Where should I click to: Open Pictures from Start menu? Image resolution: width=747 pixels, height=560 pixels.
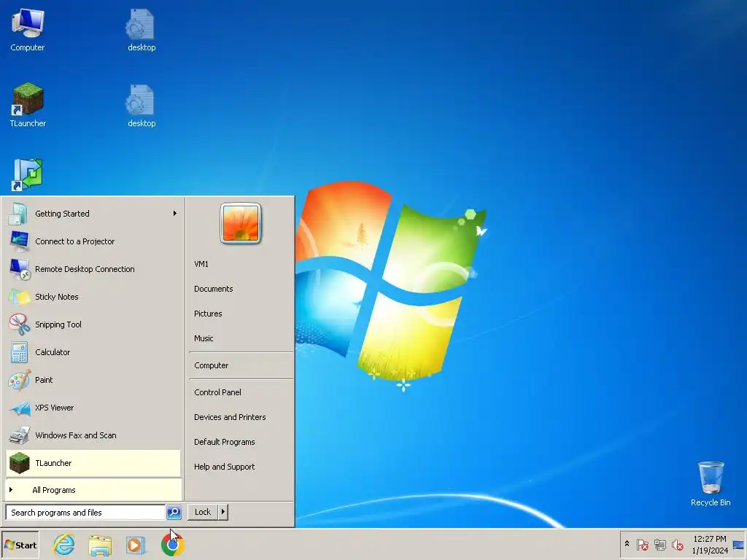tap(208, 314)
